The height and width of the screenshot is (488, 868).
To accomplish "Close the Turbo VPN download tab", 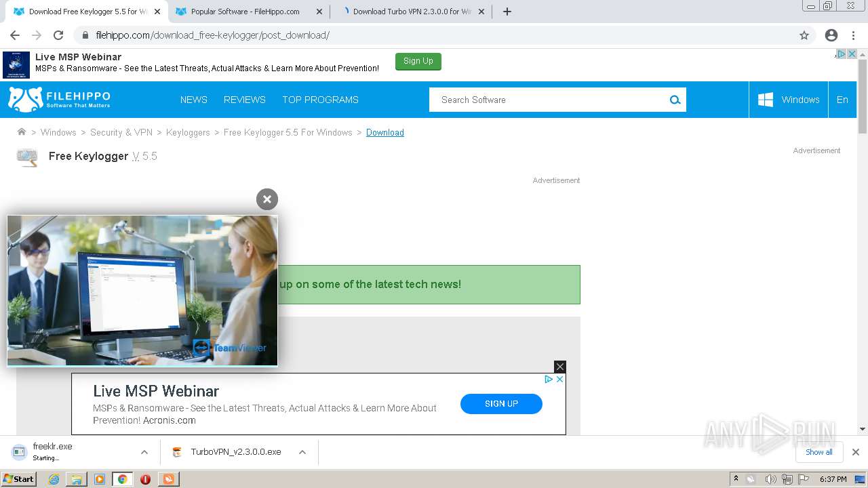I will click(481, 12).
